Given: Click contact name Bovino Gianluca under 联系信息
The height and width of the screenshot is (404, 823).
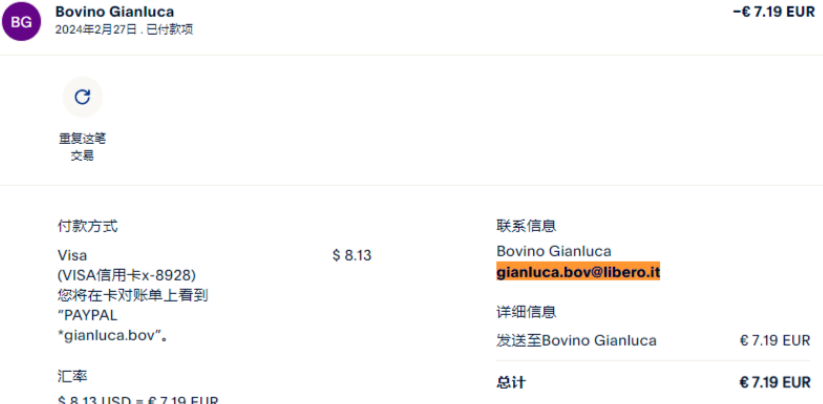Looking at the screenshot, I should point(553,251).
